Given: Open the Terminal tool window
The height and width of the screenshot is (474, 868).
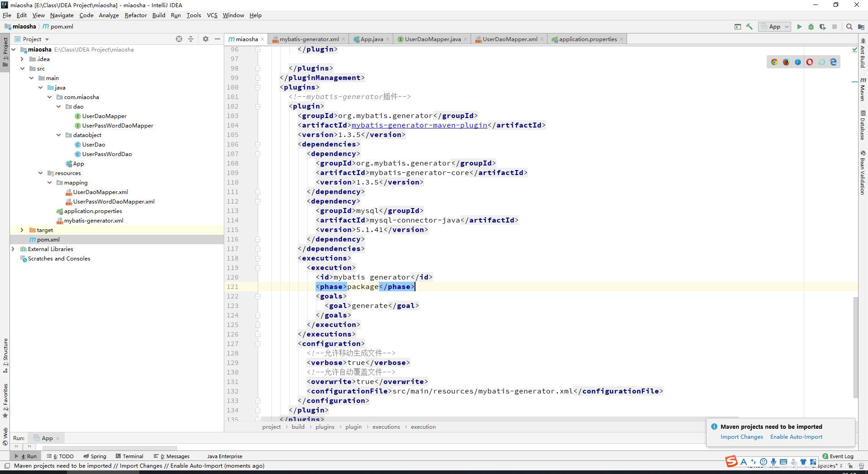Looking at the screenshot, I should 129,456.
